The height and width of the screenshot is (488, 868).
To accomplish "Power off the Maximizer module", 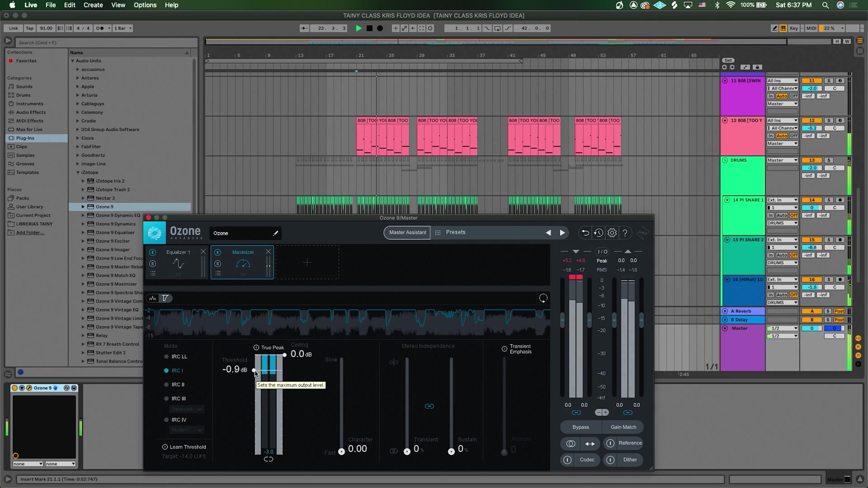I will point(218,252).
